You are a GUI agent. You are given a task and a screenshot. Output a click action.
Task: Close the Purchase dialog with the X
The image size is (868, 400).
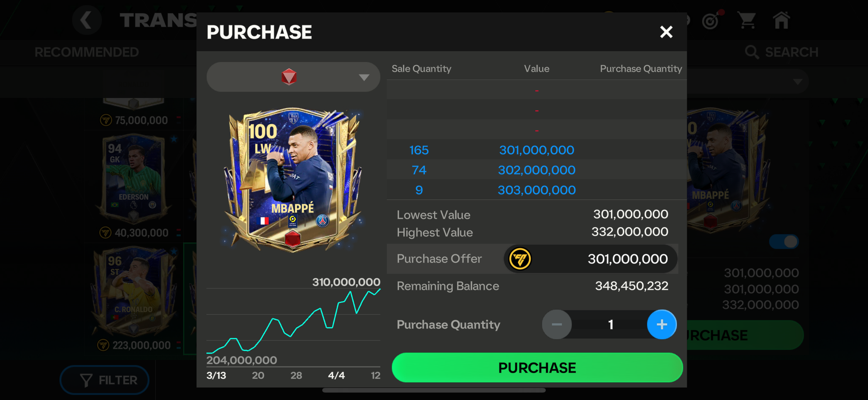coord(666,32)
